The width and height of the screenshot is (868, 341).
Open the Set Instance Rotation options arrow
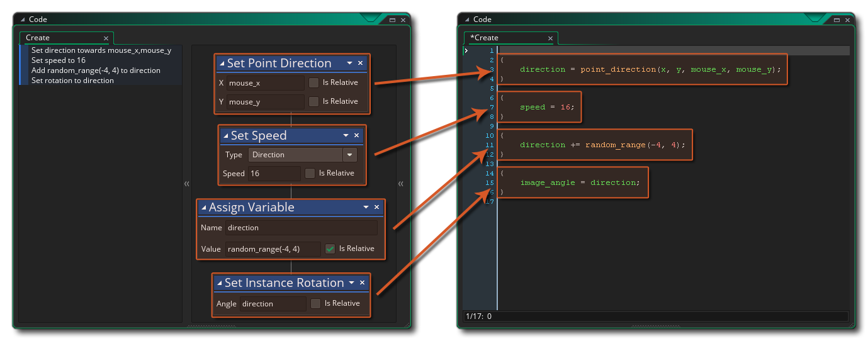coord(351,282)
